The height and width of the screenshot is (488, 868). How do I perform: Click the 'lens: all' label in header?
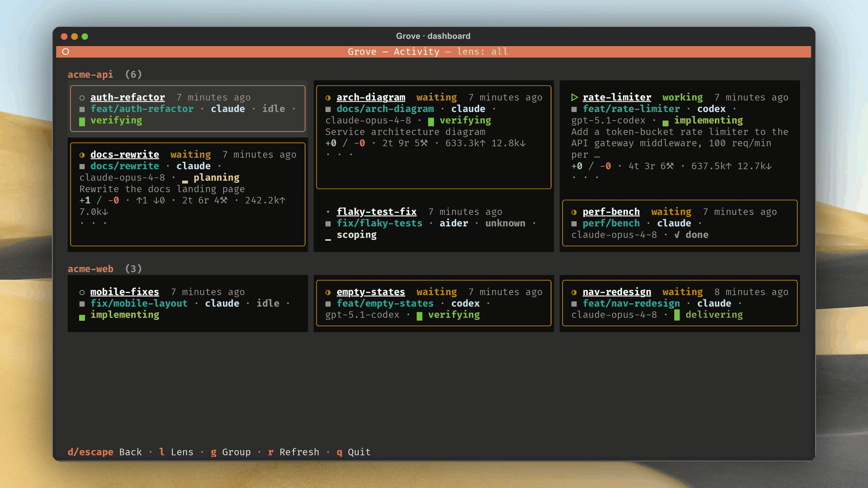point(482,52)
